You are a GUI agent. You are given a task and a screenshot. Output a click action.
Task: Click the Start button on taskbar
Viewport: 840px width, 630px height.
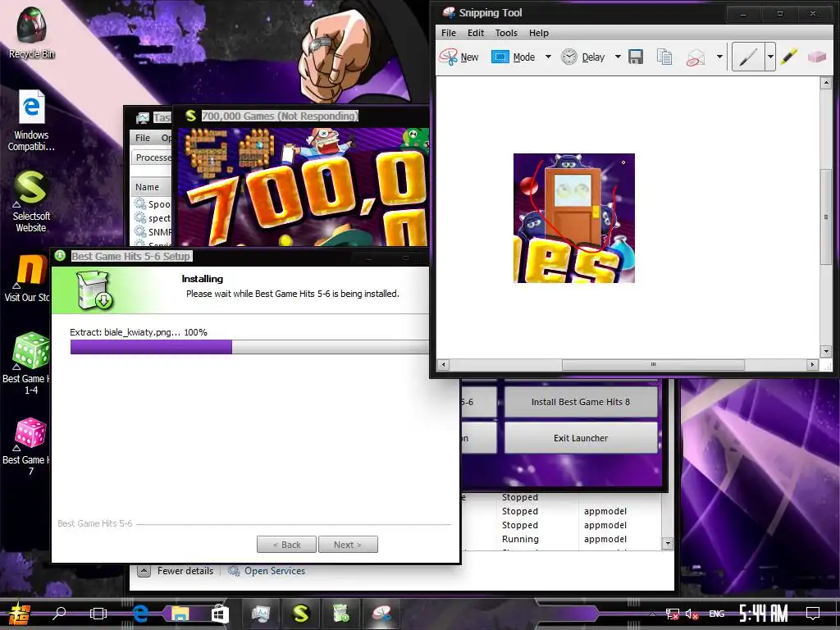pyautogui.click(x=20, y=614)
